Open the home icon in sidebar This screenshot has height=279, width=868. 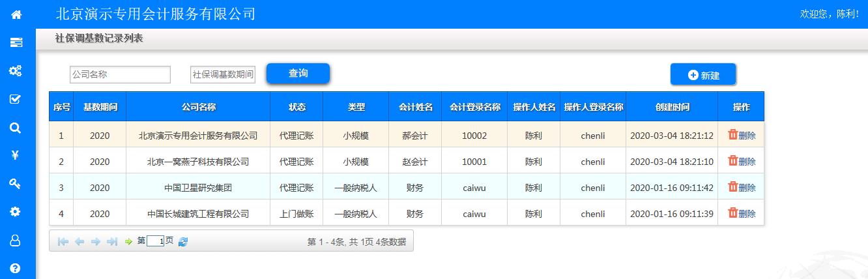[16, 14]
